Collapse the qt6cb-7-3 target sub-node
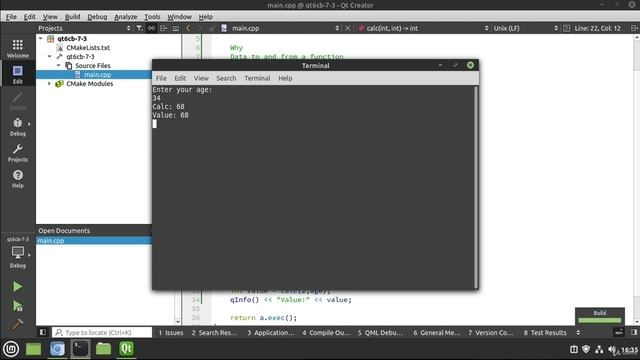This screenshot has height=360, width=640. click(49, 56)
